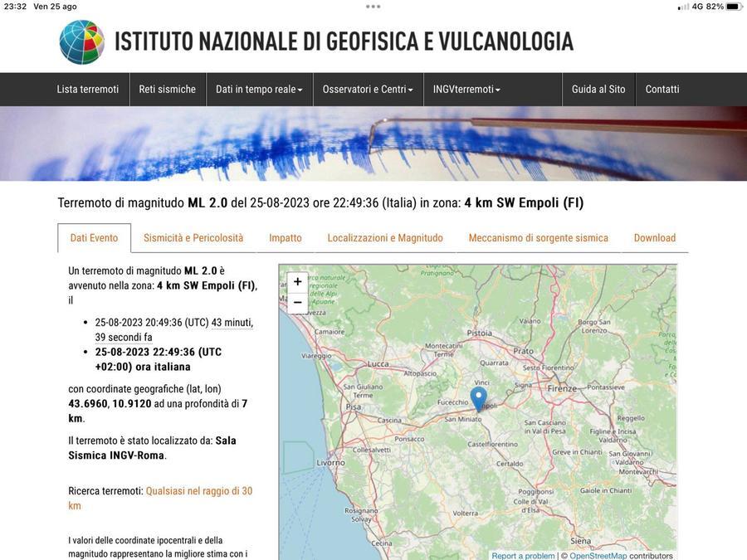The height and width of the screenshot is (560, 747).
Task: Click Report a problem map link
Action: coord(523,555)
